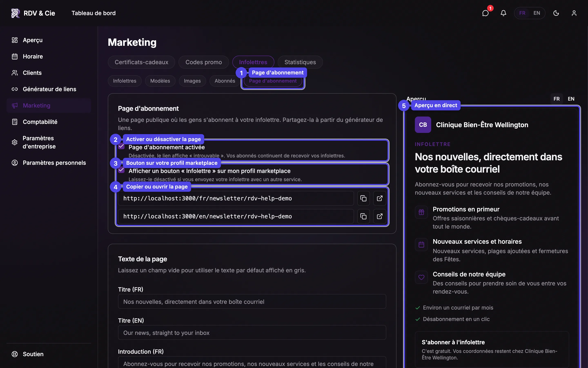The width and height of the screenshot is (588, 368).
Task: Copy the English newsletter URL
Action: coord(363,216)
